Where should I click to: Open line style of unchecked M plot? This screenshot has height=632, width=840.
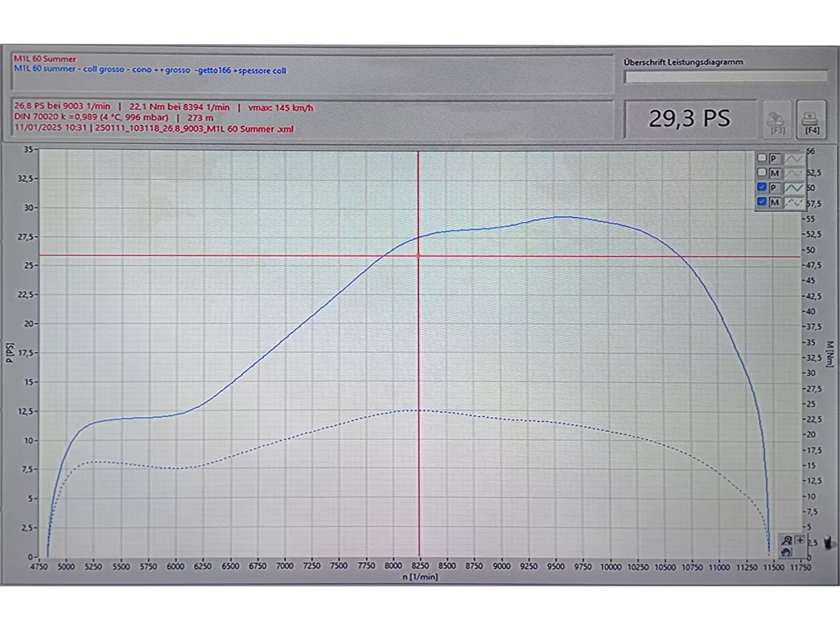[x=794, y=173]
